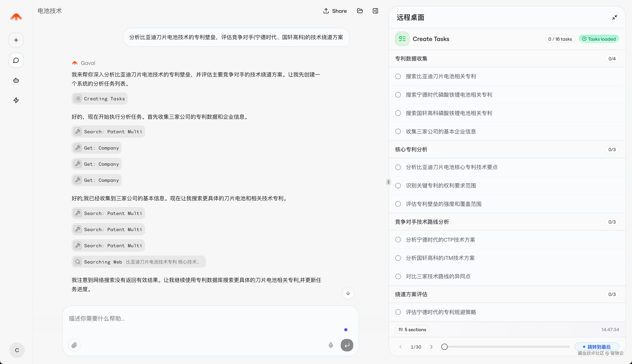Open the toolbox icon in the left sidebar

[x=16, y=80]
